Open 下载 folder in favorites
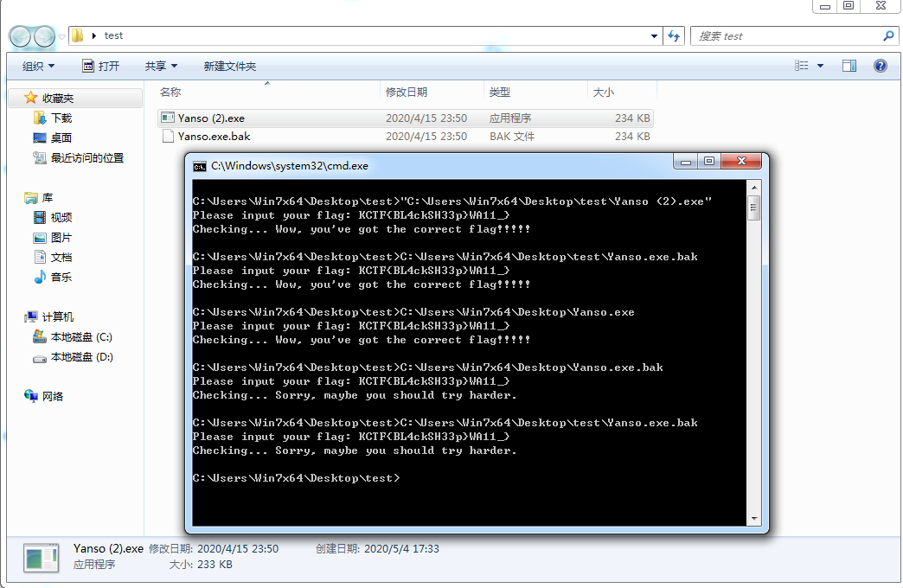Viewport: 903px width, 588px height. pos(61,118)
